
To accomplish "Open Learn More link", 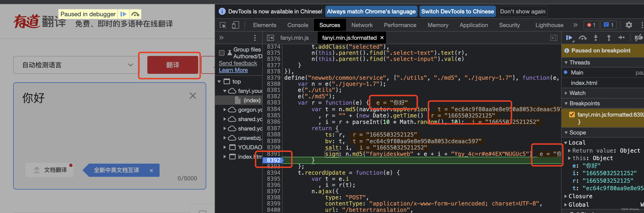I will pyautogui.click(x=233, y=70).
